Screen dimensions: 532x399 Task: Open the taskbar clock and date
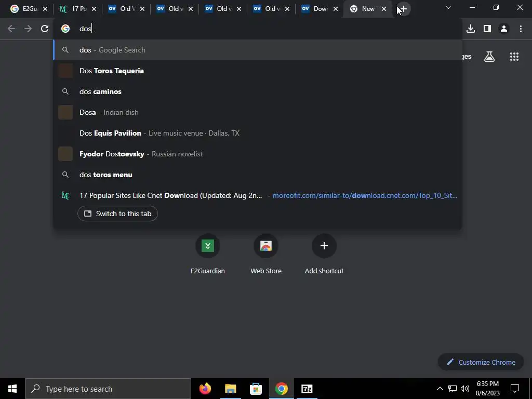tap(487, 389)
